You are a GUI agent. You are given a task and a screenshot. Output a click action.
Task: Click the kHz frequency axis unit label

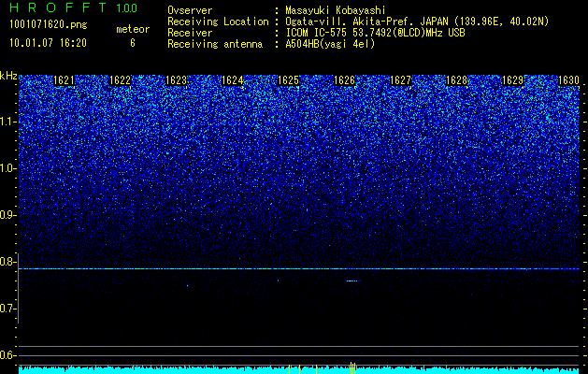pyautogui.click(x=8, y=76)
